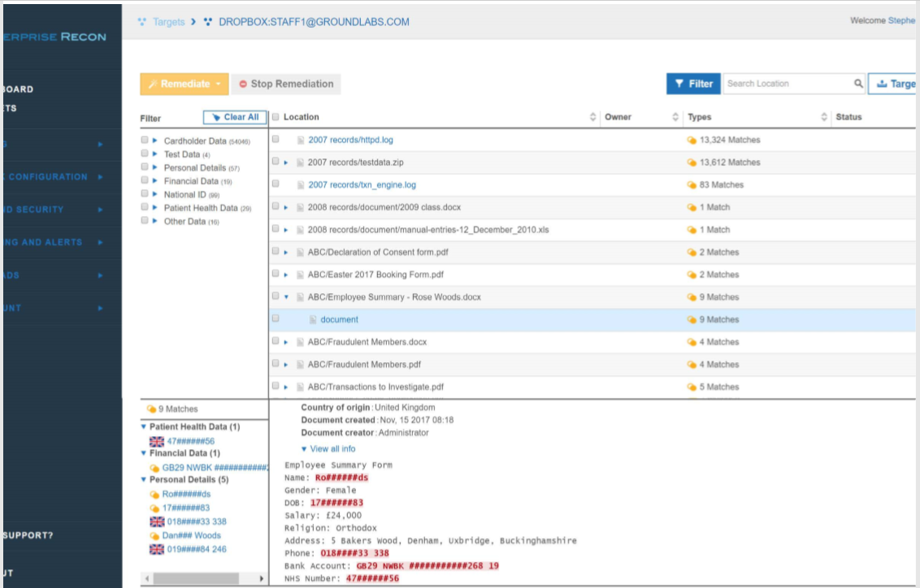Click the sort arrows on Types column
Screen dimensions: 920x588
824,118
